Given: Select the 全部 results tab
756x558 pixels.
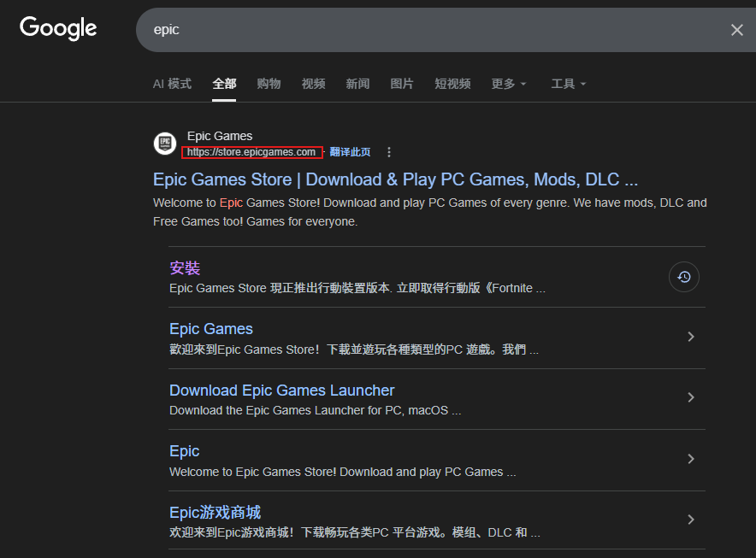Looking at the screenshot, I should click(x=224, y=84).
